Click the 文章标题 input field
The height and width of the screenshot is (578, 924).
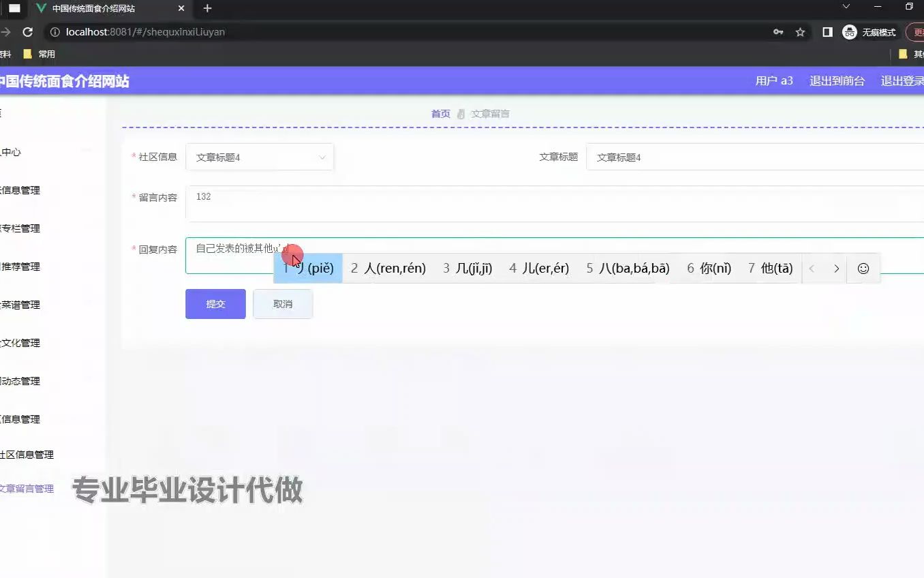(x=755, y=157)
